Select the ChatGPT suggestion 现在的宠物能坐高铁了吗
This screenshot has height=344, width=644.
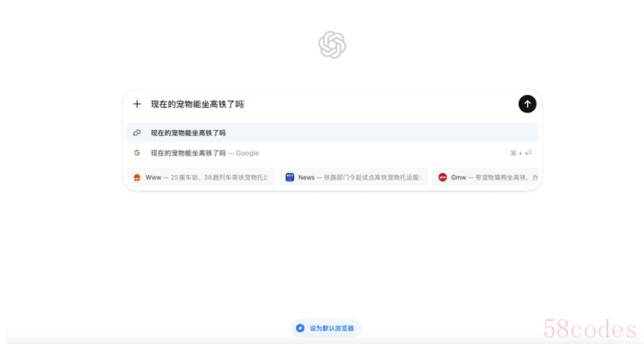332,133
